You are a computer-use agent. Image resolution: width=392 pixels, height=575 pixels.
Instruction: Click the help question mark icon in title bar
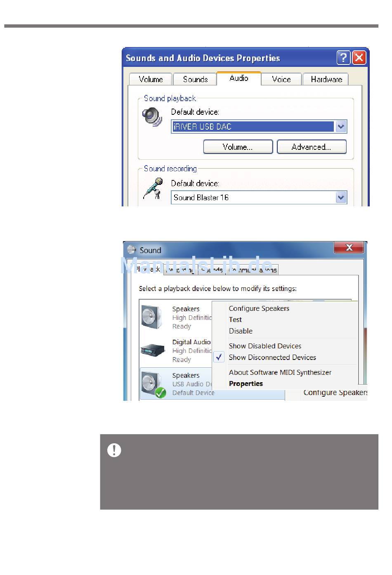(x=343, y=58)
